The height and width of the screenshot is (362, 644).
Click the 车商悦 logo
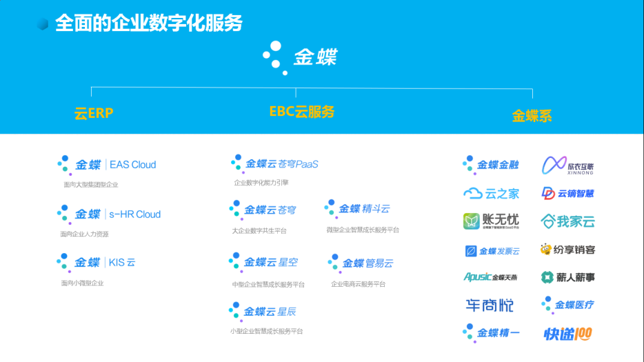pos(490,305)
